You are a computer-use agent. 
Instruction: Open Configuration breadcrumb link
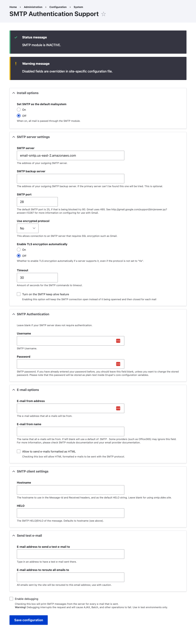[x=58, y=7]
